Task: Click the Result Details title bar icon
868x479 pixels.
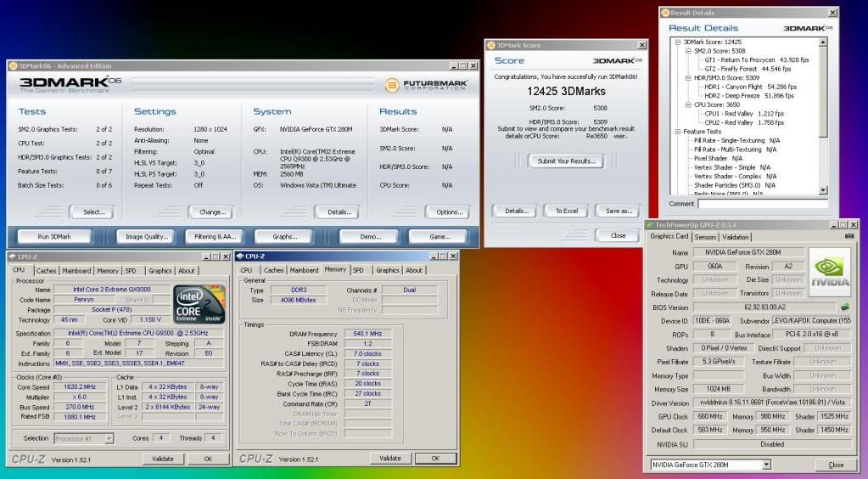Action: tap(665, 13)
